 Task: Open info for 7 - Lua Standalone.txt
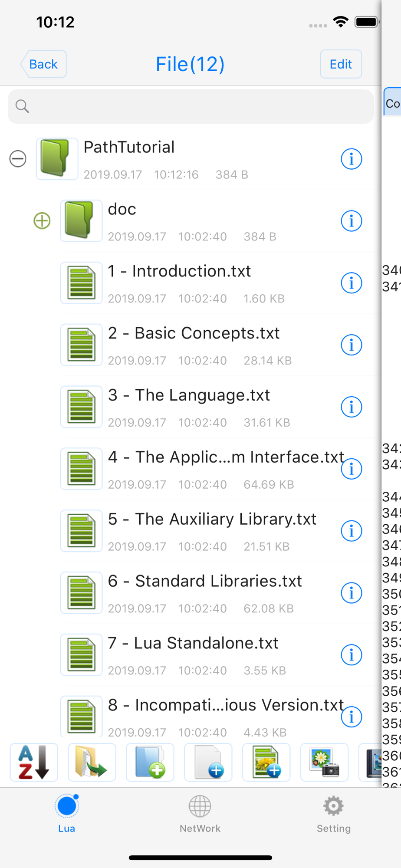(x=352, y=655)
